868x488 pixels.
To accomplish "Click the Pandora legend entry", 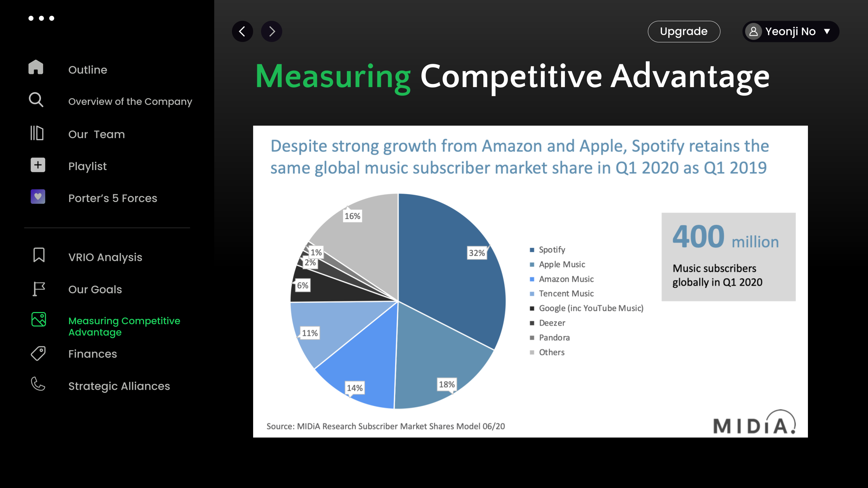I will click(550, 338).
